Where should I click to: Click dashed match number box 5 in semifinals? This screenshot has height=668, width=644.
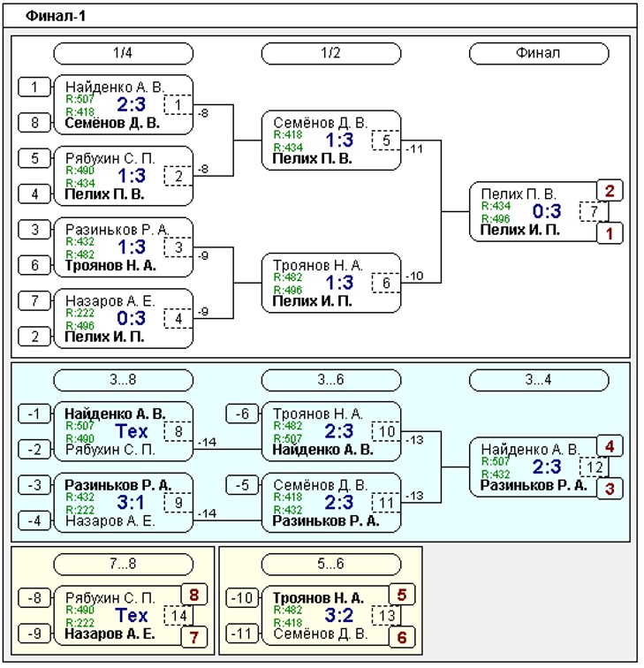pos(386,140)
